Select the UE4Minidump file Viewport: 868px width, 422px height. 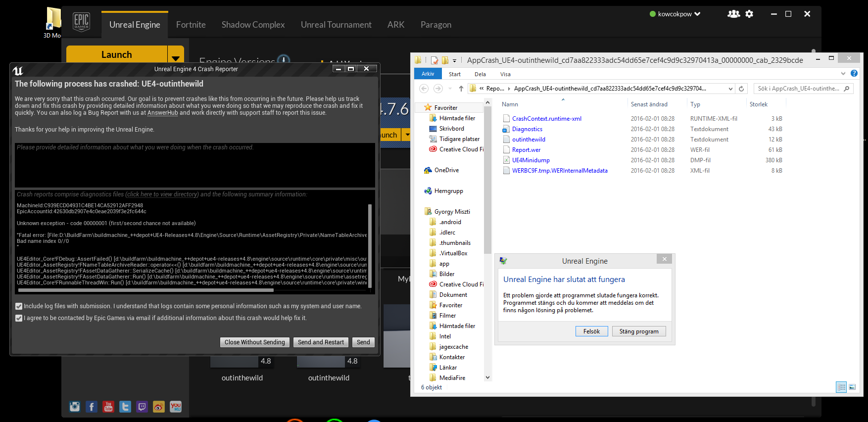point(530,160)
